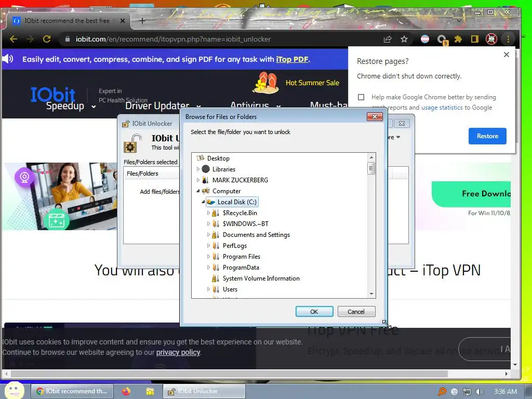Viewport: 532px width, 399px height.
Task: Click Cancel in the browse dialog
Action: point(356,312)
